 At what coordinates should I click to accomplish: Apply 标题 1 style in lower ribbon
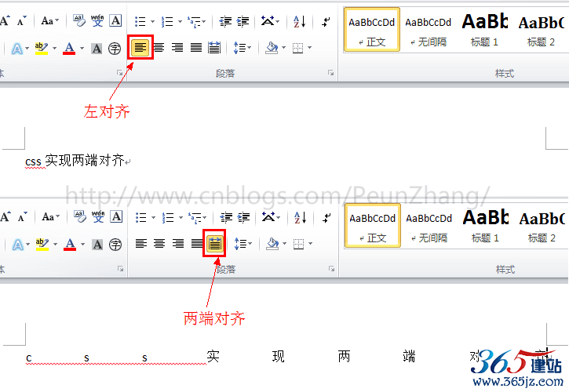486,227
